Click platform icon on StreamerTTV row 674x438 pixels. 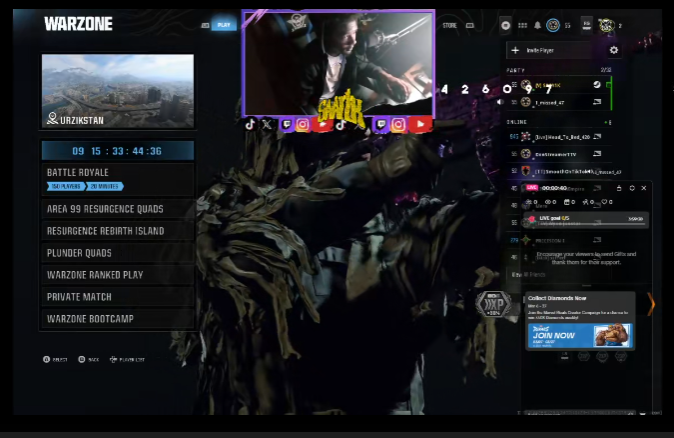point(597,153)
